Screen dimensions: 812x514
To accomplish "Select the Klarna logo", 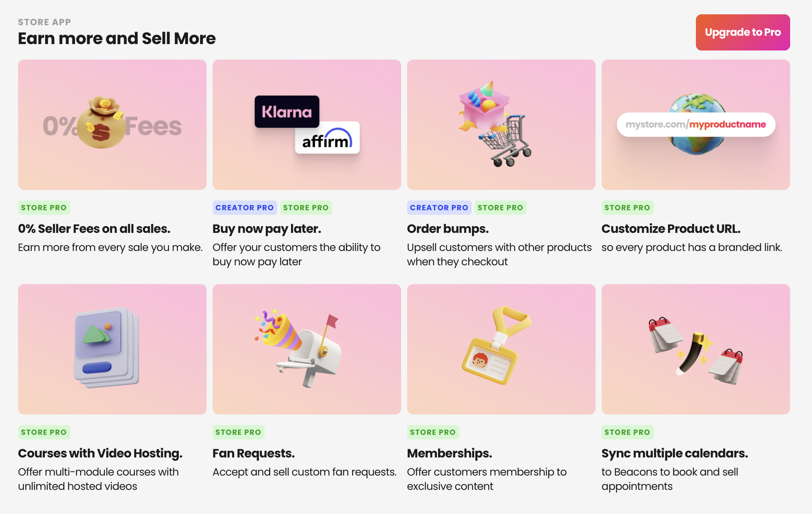I will tap(287, 112).
